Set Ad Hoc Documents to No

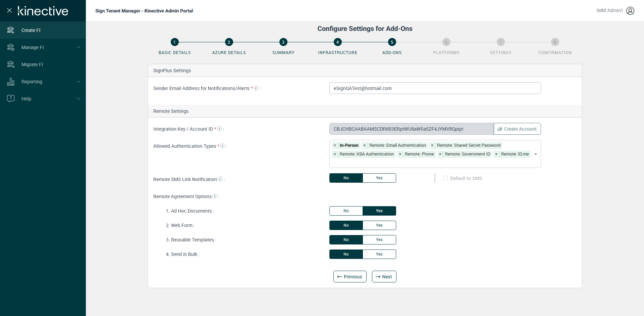pos(346,211)
